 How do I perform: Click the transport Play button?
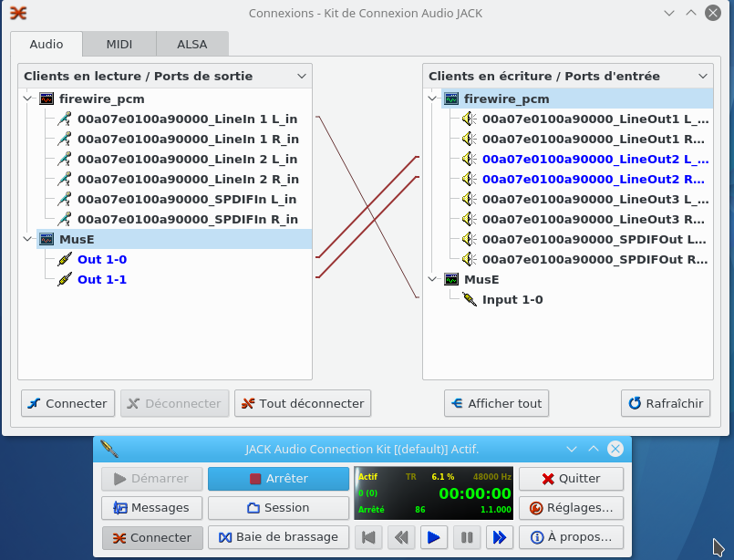(x=434, y=537)
